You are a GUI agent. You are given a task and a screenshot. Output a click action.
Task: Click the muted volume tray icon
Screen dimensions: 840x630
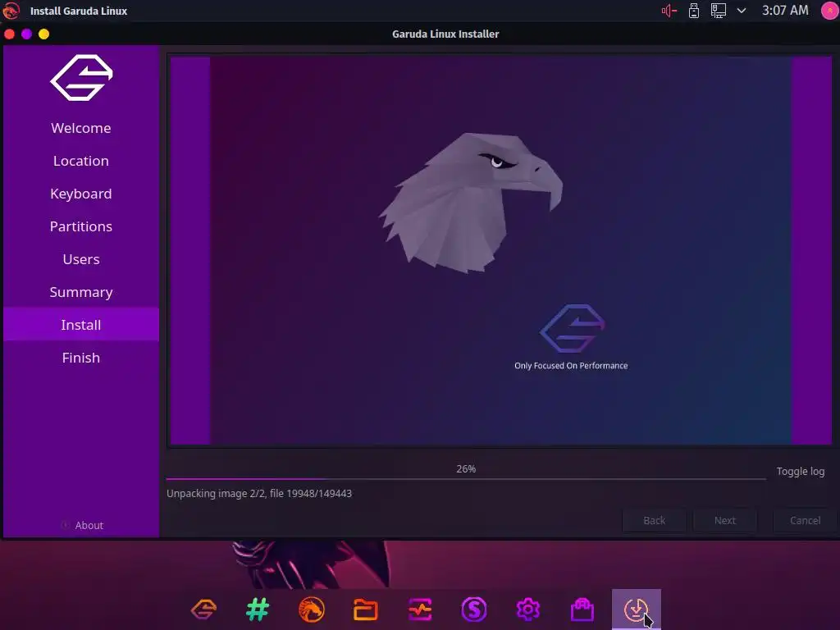coord(669,11)
